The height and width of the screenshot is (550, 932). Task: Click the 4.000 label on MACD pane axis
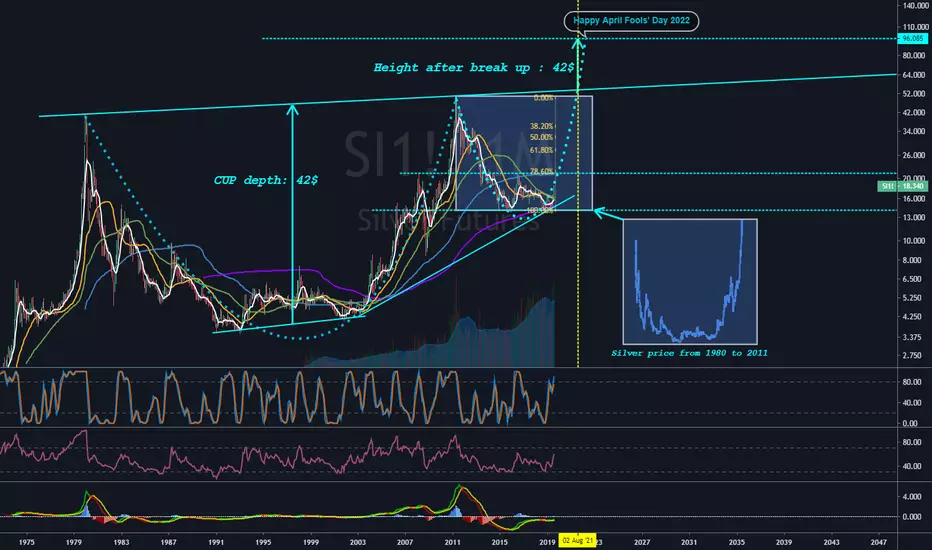coord(912,497)
